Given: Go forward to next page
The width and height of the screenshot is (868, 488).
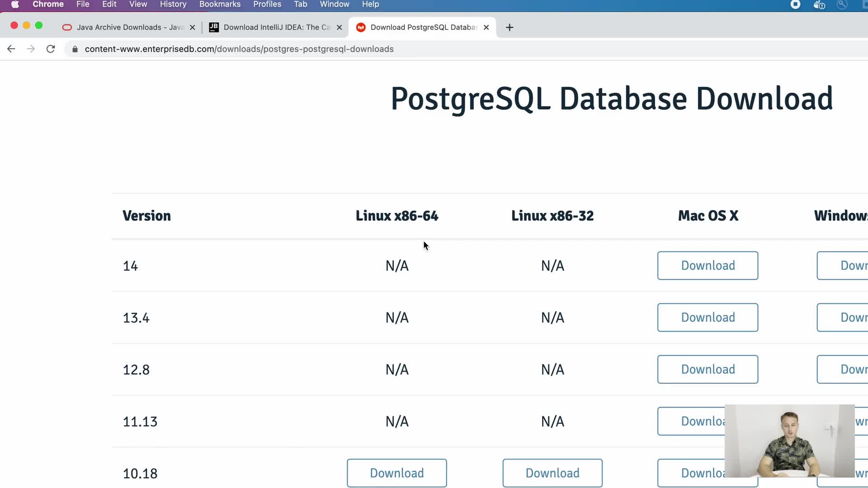Looking at the screenshot, I should click(31, 49).
